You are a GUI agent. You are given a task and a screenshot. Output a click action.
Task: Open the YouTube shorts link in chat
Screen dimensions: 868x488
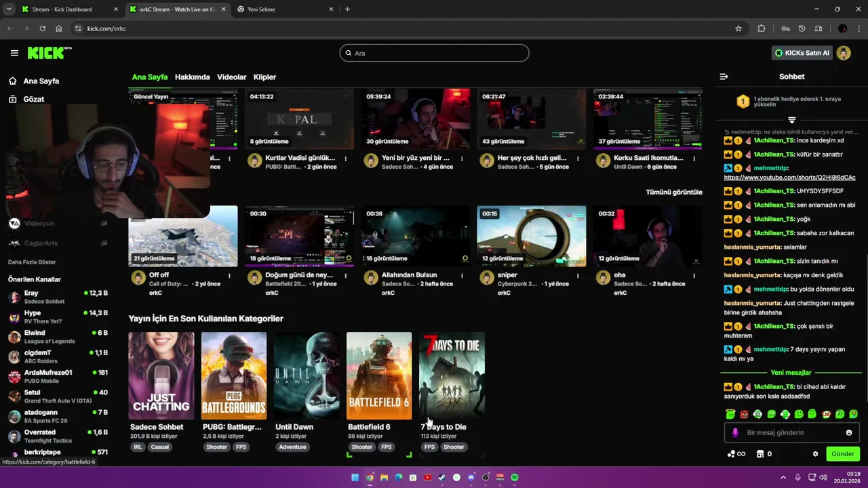(x=790, y=178)
